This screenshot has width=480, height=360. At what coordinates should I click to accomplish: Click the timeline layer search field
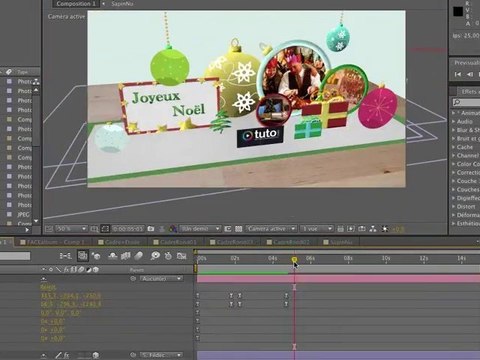point(15,256)
